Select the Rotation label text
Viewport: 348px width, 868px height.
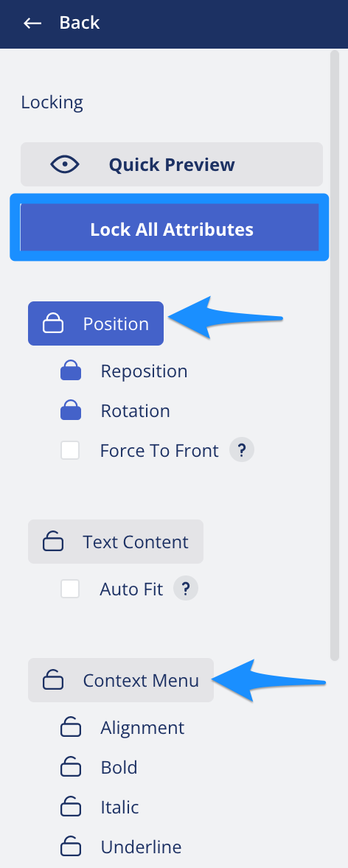[135, 410]
